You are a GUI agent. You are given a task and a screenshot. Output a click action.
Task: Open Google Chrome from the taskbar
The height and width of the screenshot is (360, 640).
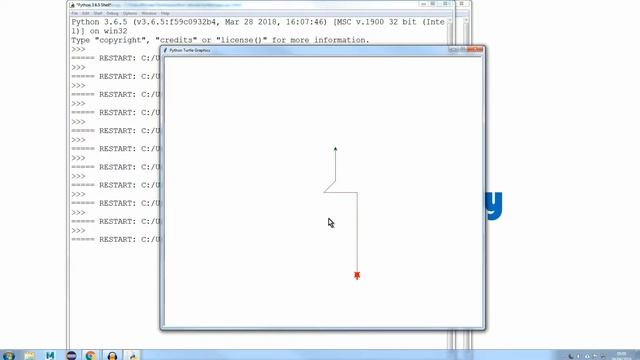pyautogui.click(x=91, y=356)
